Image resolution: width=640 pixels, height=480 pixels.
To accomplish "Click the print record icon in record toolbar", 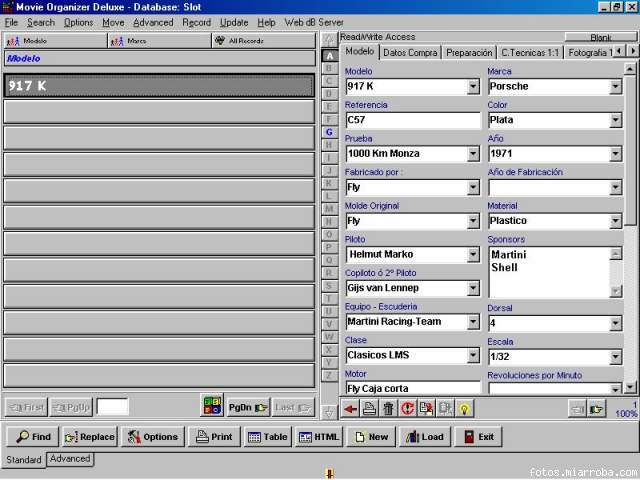I will pos(369,408).
